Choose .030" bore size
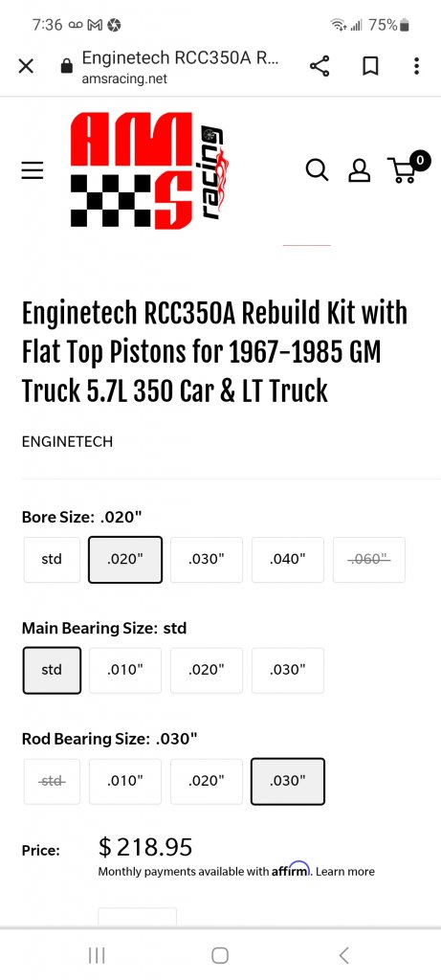Viewport: 441px width, 980px height. point(206,559)
